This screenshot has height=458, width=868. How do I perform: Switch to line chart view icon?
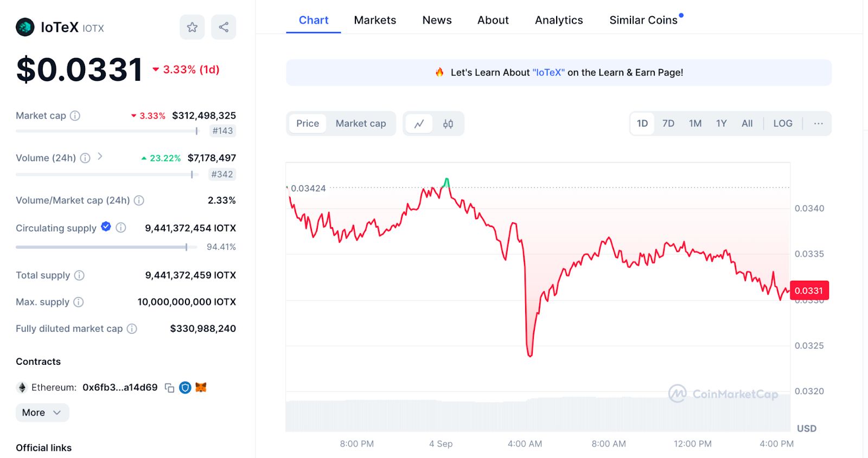point(419,124)
